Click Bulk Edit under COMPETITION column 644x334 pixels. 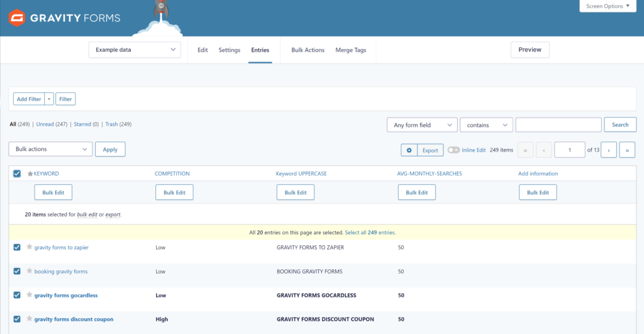tap(175, 192)
